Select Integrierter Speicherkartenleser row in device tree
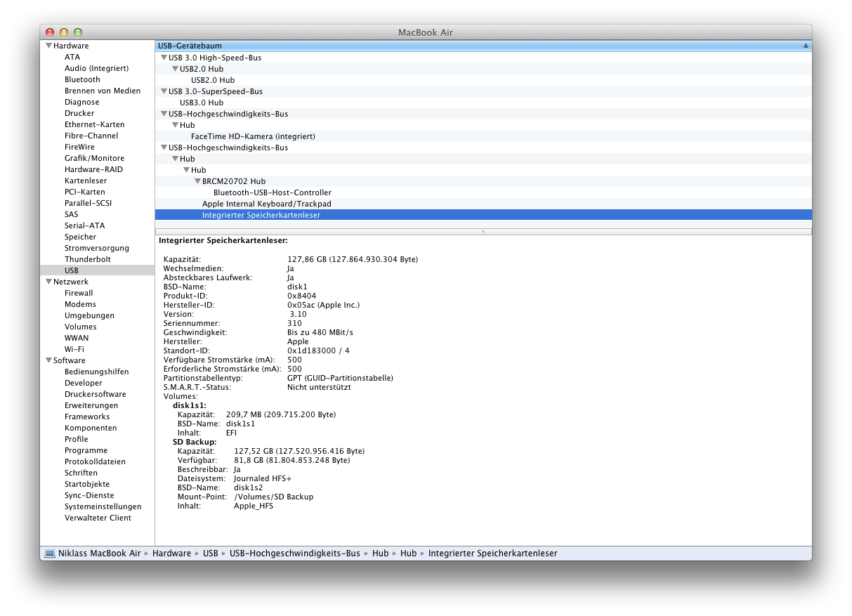The height and width of the screenshot is (616, 852). click(483, 215)
